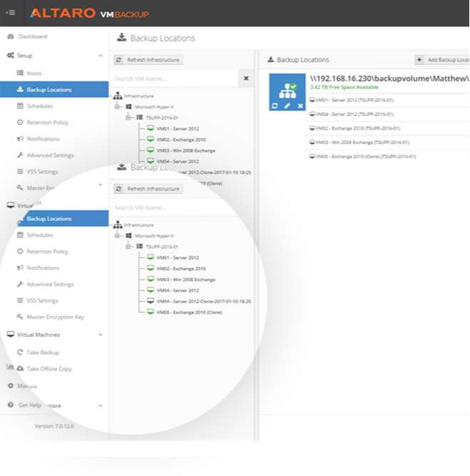Click the green monitor icon of VM01 - Server 2012 in the magnified circle
470x476 pixels.
point(150,257)
